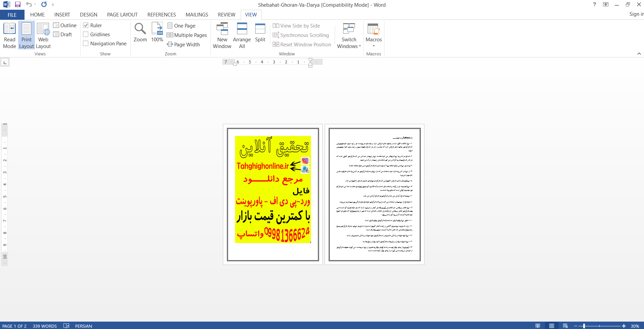Switch to Web Layout view
Image resolution: width=644 pixels, height=329 pixels.
[43, 36]
